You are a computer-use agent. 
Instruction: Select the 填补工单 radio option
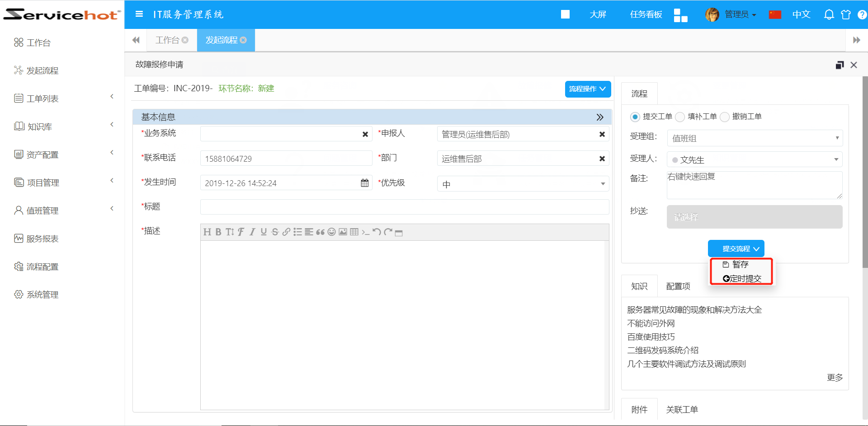point(680,117)
